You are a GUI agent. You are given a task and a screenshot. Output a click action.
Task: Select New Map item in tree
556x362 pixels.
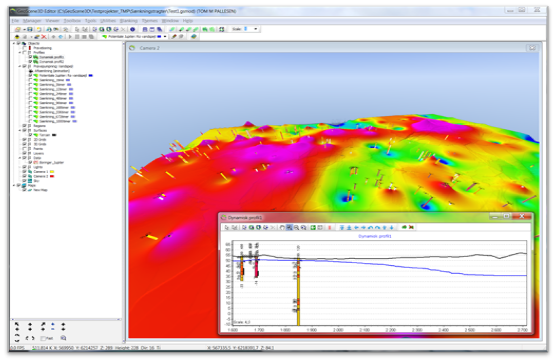(x=40, y=190)
